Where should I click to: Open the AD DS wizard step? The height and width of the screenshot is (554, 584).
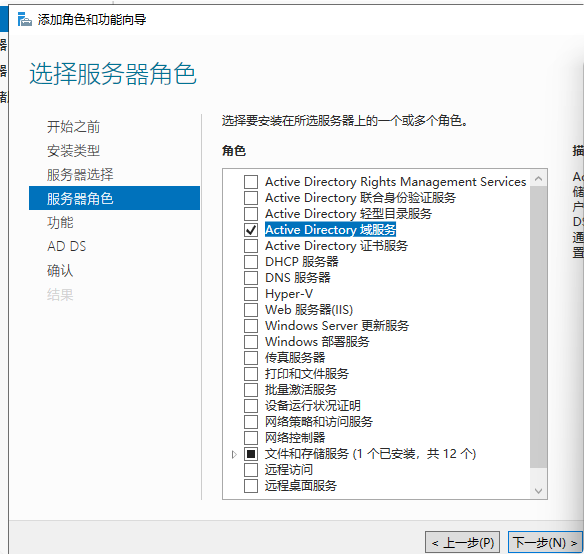[67, 246]
